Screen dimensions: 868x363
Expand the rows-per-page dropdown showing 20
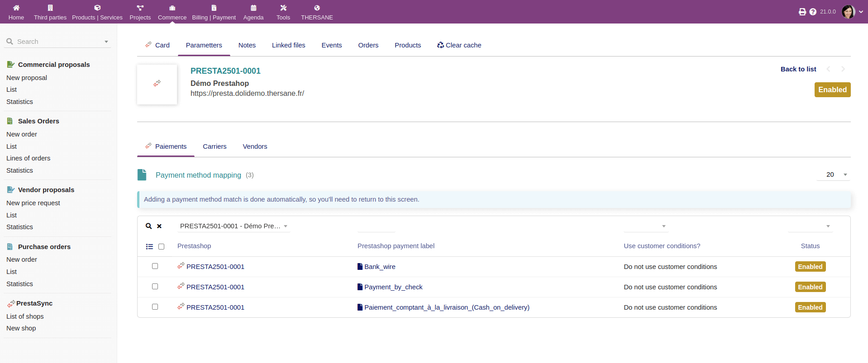(833, 174)
